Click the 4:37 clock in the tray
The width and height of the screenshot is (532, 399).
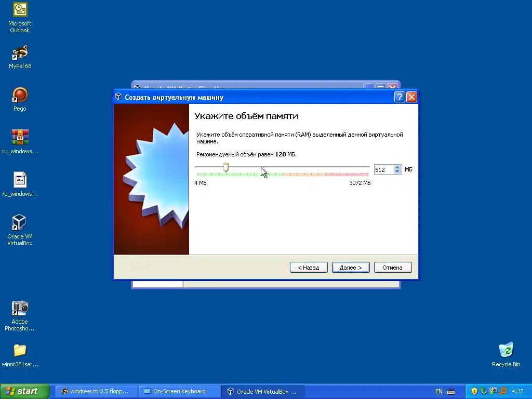pos(517,391)
